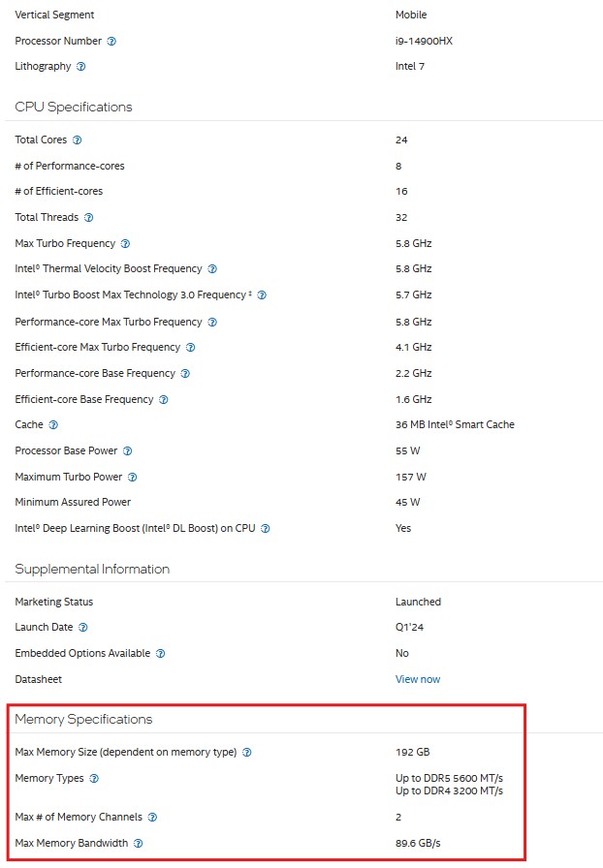Select 'Up to DDR4 3200 MT/s' text
Screen dimensions: 603x868
pos(450,790)
